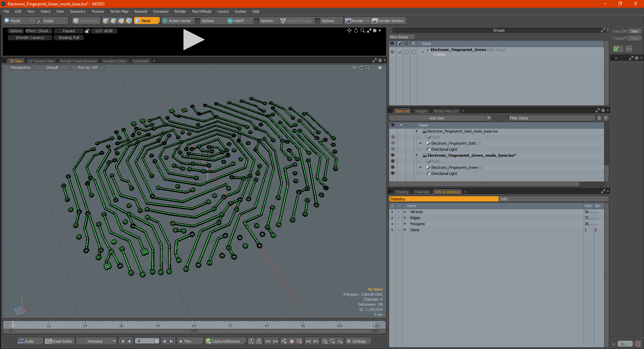The image size is (644, 349).
Task: Step to previous frame
Action: (x=130, y=341)
